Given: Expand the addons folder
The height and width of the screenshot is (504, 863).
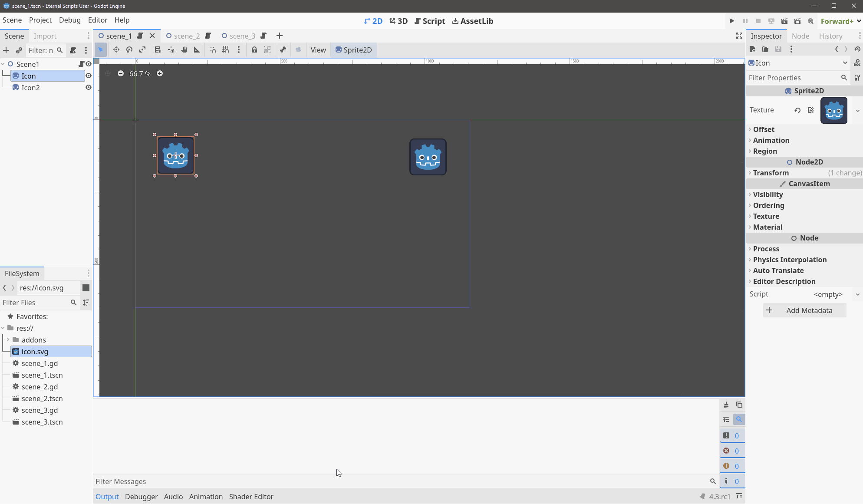Looking at the screenshot, I should (x=8, y=340).
